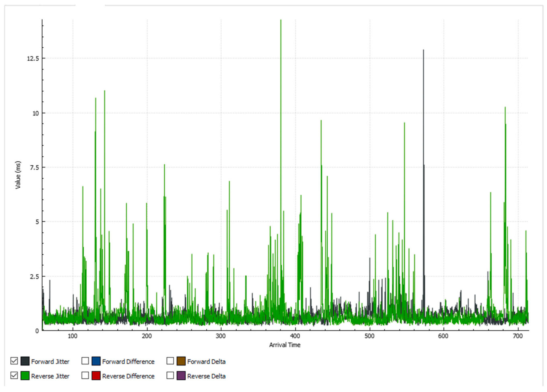Viewport: 547px width, 392px height.
Task: Click the blue Forward Difference color swatch
Action: coord(96,361)
